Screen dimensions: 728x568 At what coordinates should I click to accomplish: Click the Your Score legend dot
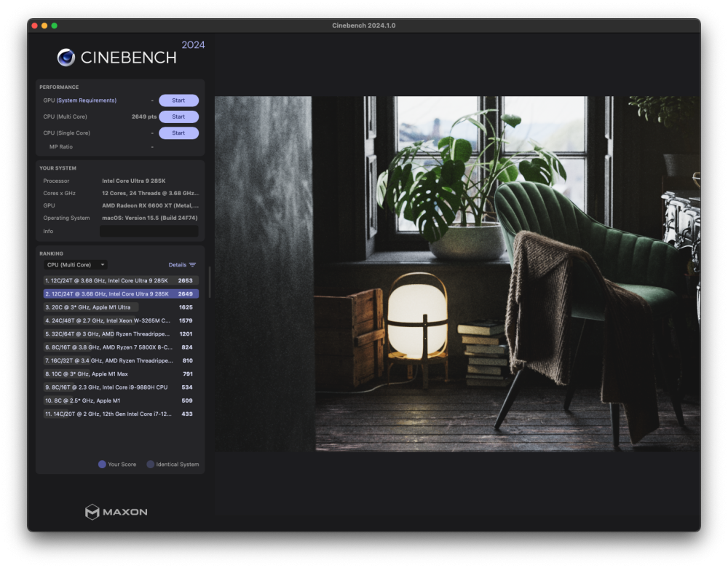click(x=102, y=465)
